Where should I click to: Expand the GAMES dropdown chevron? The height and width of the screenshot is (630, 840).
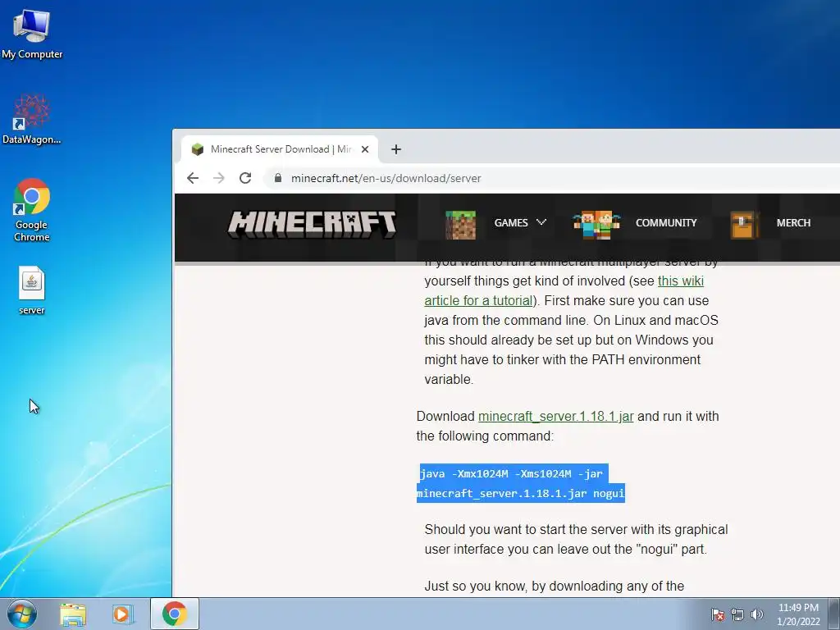point(541,221)
